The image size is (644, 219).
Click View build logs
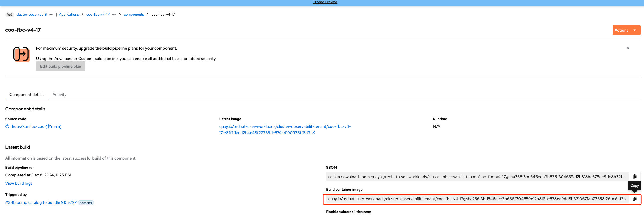(19, 183)
